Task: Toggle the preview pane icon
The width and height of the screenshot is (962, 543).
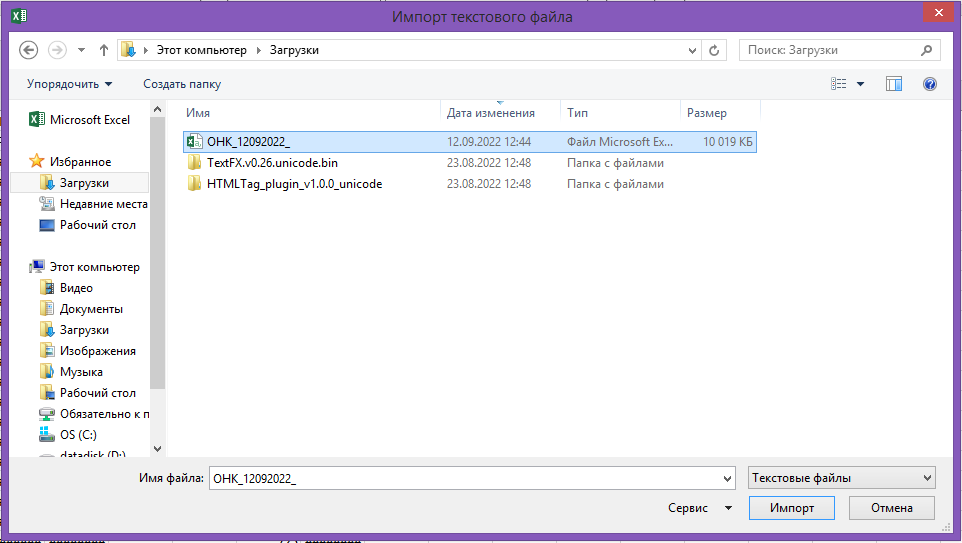Action: pyautogui.click(x=894, y=84)
